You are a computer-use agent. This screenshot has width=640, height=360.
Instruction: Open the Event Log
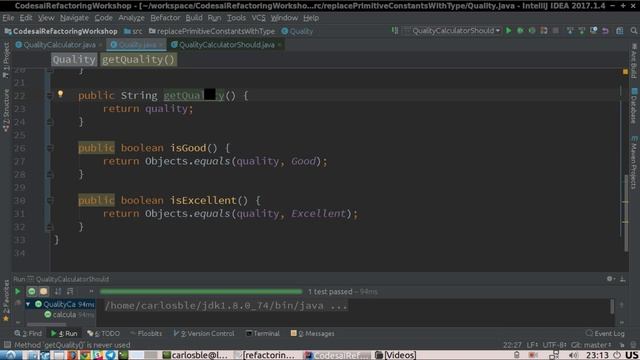(x=605, y=333)
